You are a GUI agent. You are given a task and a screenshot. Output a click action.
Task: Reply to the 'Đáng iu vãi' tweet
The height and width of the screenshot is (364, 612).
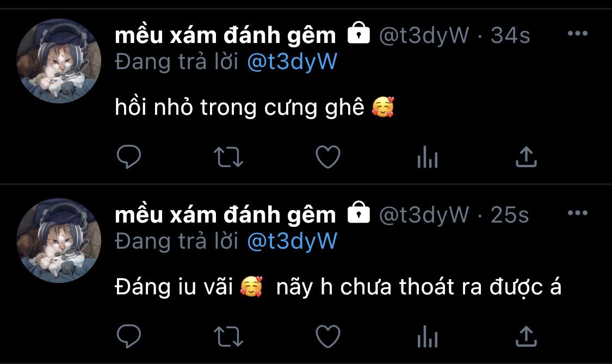tap(129, 336)
